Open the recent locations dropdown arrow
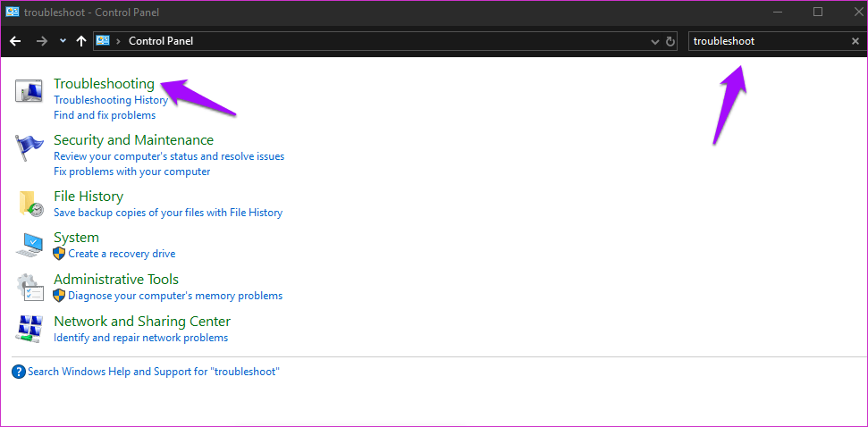This screenshot has width=868, height=427. click(63, 41)
